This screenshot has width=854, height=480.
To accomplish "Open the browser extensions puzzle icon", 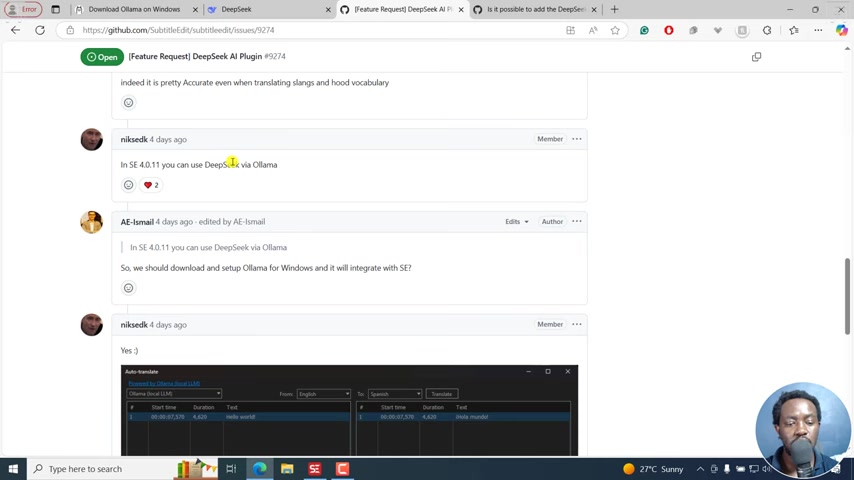I will click(767, 31).
